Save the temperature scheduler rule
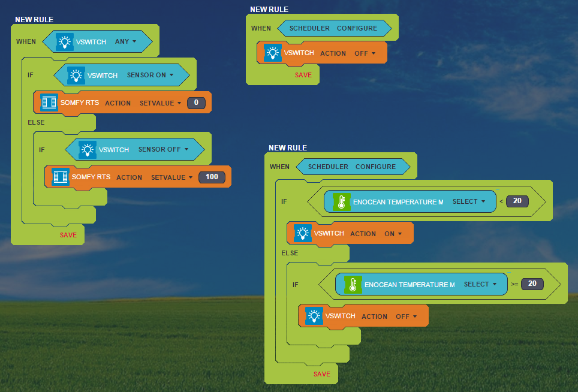Image resolution: width=578 pixels, height=392 pixels. point(322,374)
